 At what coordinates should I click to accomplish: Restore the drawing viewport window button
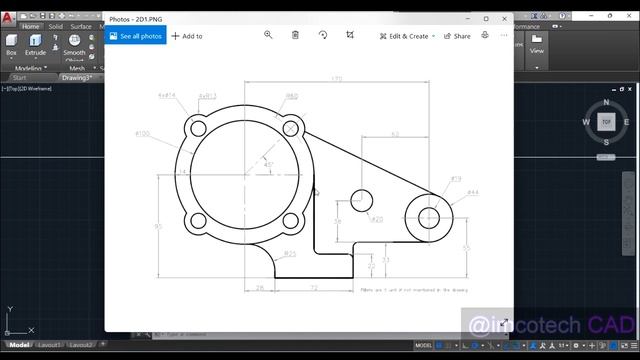pos(622,89)
